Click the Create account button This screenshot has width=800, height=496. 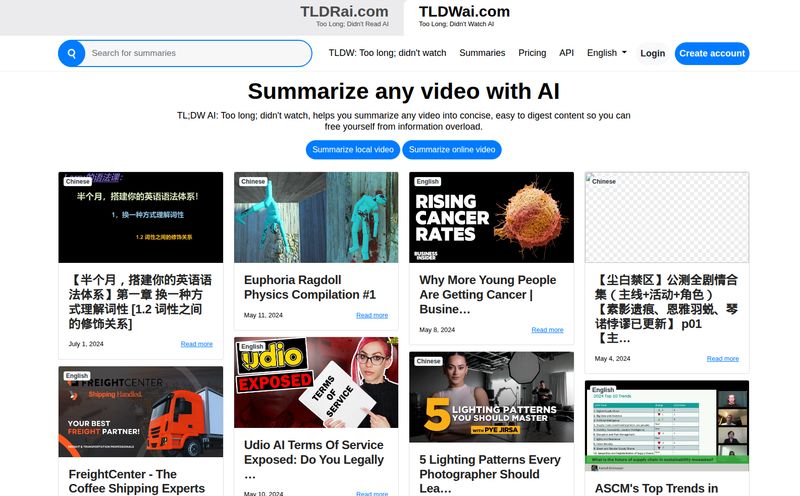click(712, 54)
